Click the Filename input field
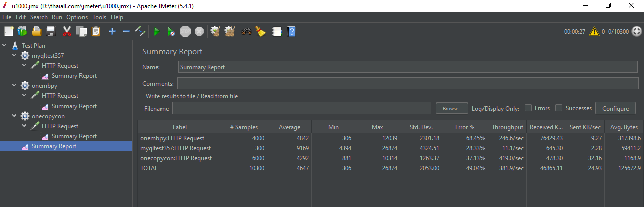This screenshot has width=644, height=207. coord(301,108)
